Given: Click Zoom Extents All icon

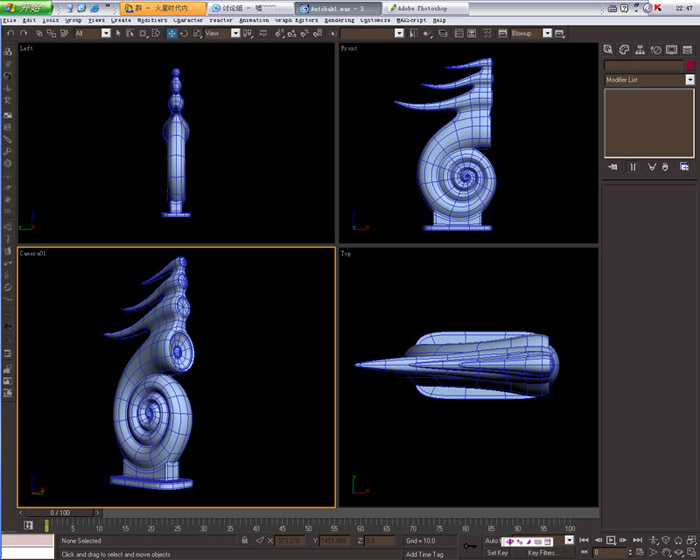Looking at the screenshot, I should pos(692,540).
